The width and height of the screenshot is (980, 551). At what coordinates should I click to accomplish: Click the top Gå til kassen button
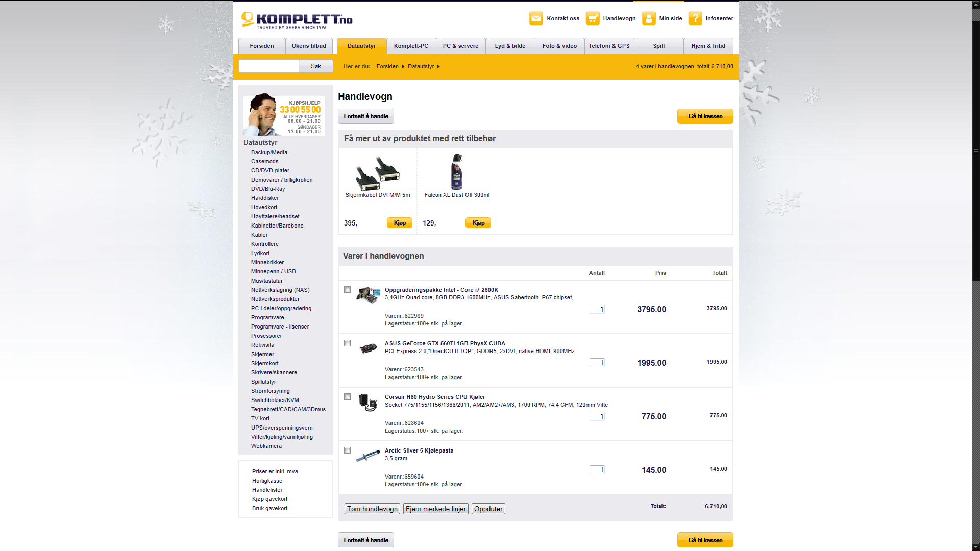click(x=705, y=116)
